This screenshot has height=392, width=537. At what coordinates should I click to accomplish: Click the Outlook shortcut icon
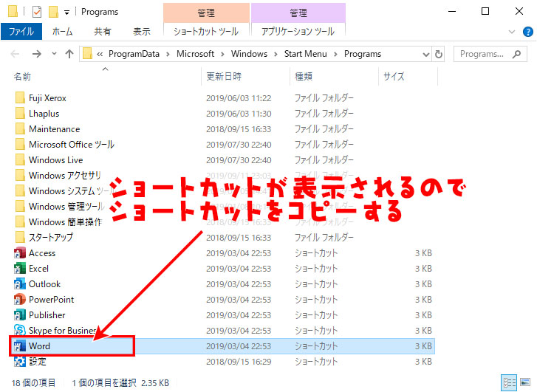pyautogui.click(x=20, y=283)
